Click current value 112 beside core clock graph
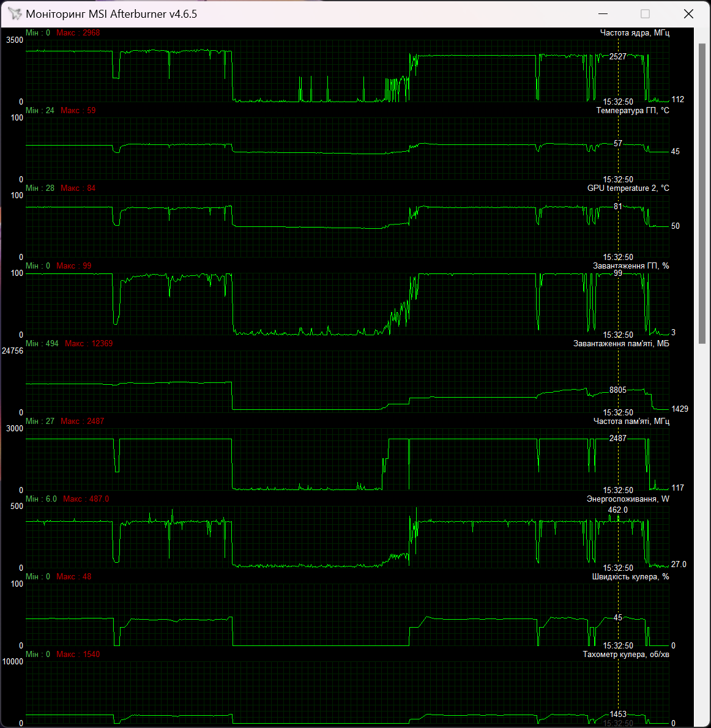The height and width of the screenshot is (728, 711). tap(677, 99)
